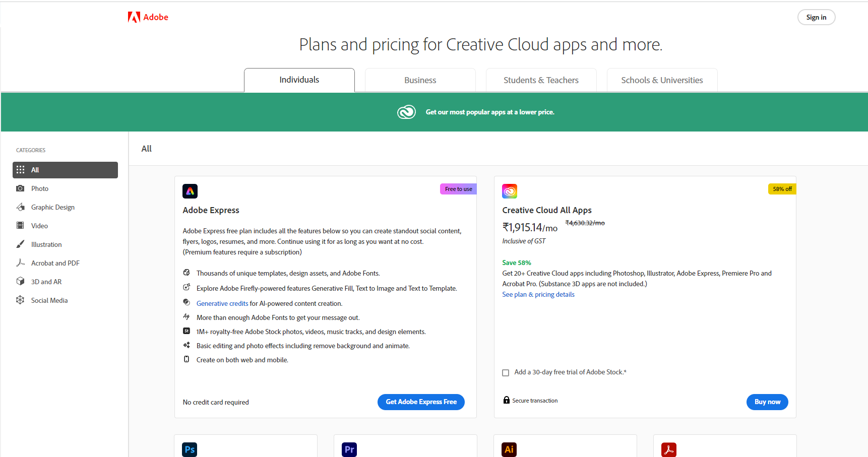This screenshot has width=868, height=457.
Task: Filter by Video category label
Action: coord(39,226)
